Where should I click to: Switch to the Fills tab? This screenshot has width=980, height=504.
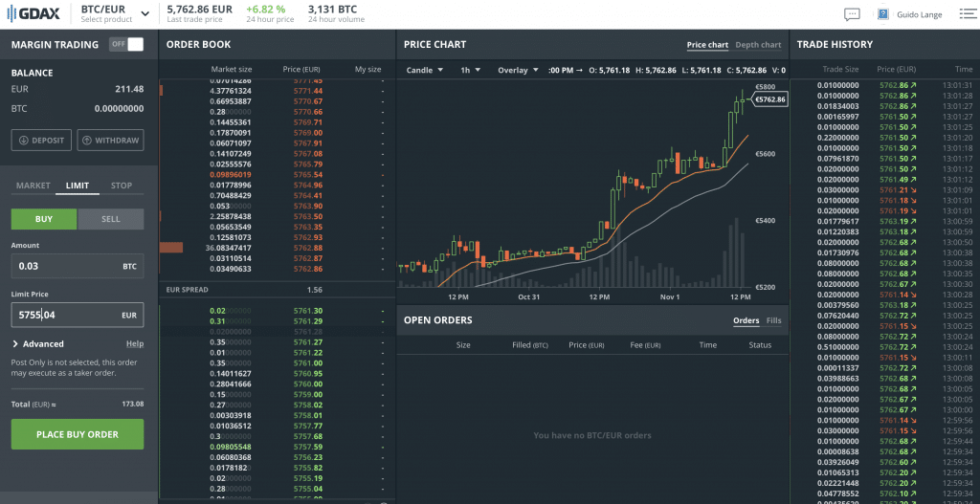(x=773, y=320)
